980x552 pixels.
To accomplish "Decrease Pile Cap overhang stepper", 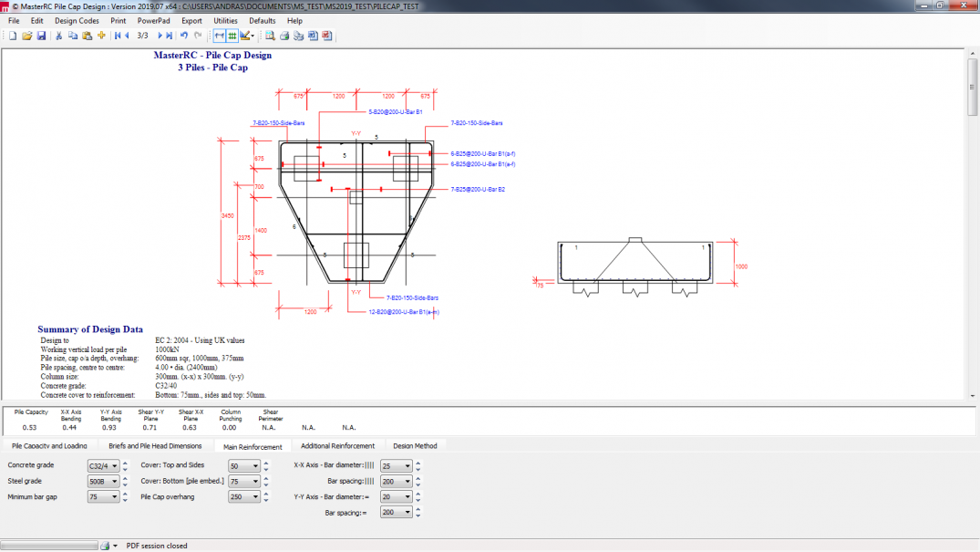I will pos(266,500).
